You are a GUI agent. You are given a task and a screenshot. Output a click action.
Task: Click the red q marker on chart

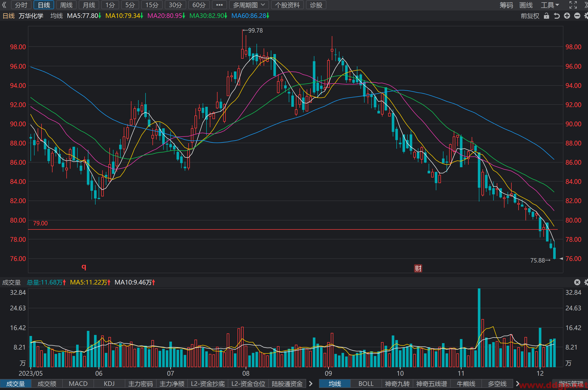click(84, 267)
